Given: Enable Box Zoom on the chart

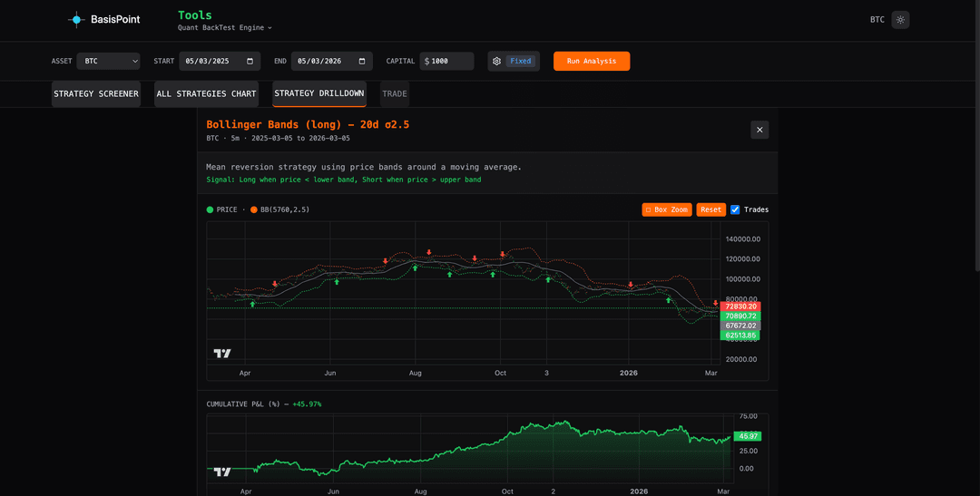Looking at the screenshot, I should coord(667,209).
